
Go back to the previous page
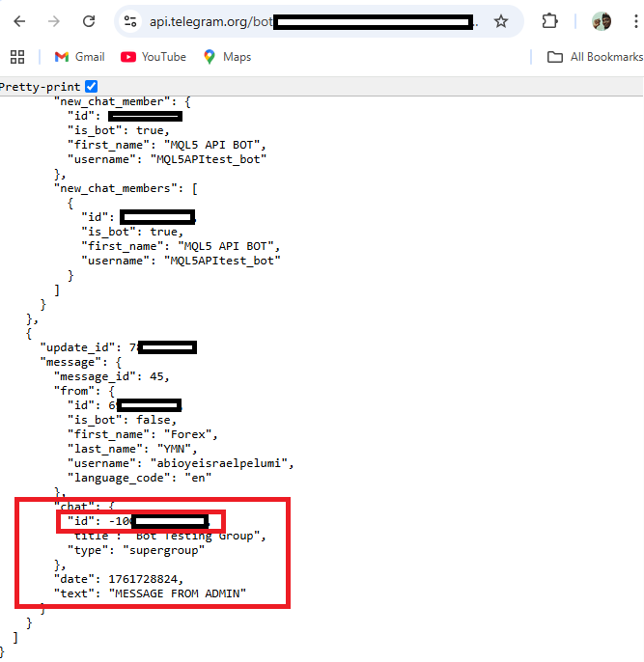click(19, 21)
